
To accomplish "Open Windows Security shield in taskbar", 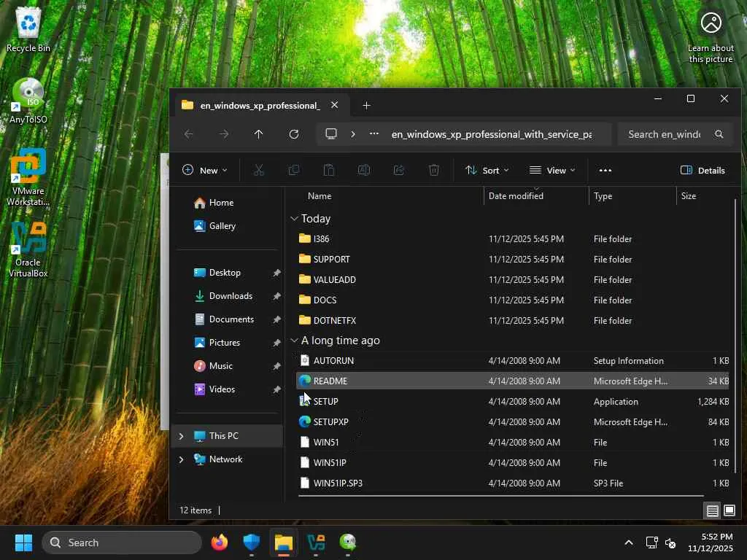I will coord(251,542).
